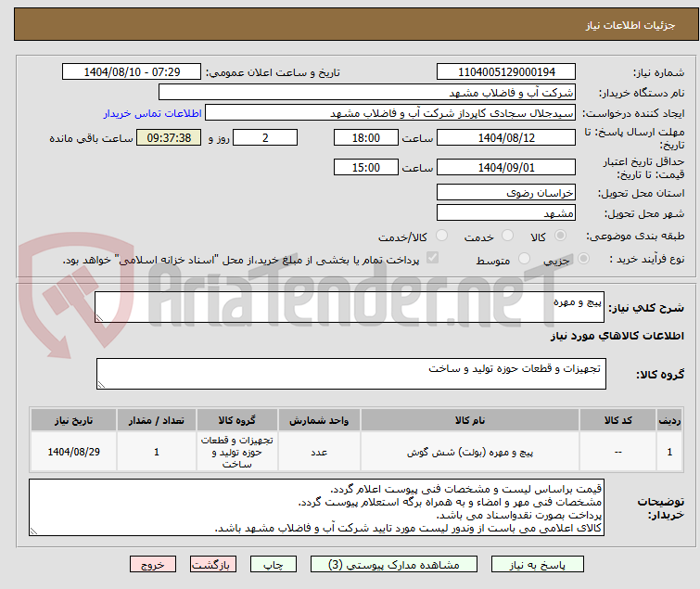Click the need date cell 1404/08/29
Image resolution: width=700 pixels, height=589 pixels.
73,452
